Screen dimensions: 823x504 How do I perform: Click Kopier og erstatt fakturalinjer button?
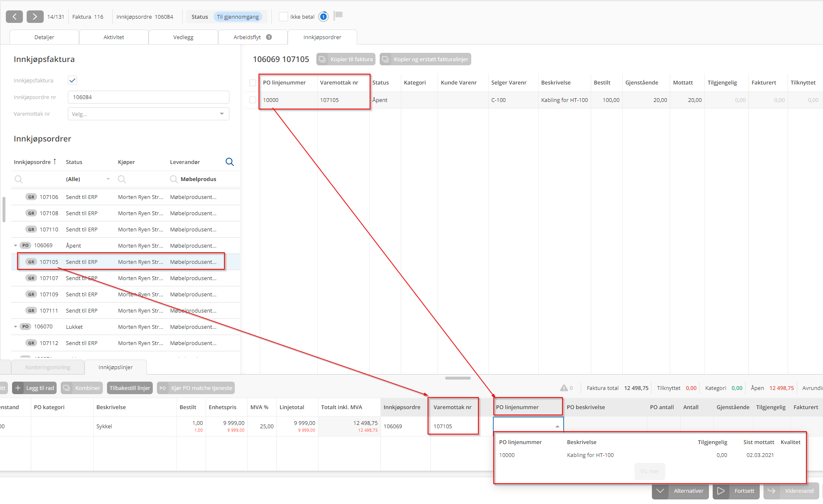click(x=425, y=59)
